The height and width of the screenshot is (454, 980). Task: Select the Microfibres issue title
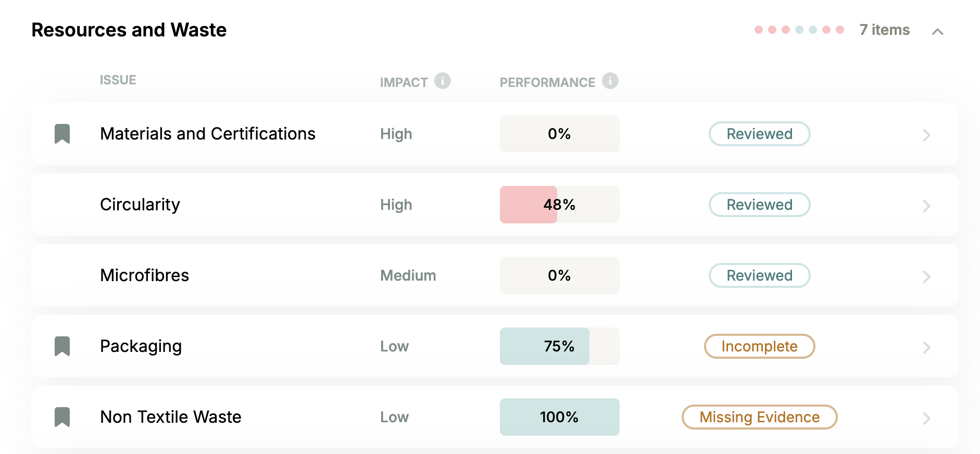coord(144,275)
